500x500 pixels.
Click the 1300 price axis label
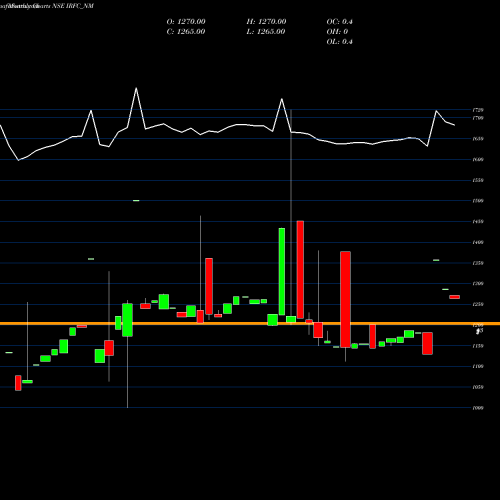coord(478,284)
